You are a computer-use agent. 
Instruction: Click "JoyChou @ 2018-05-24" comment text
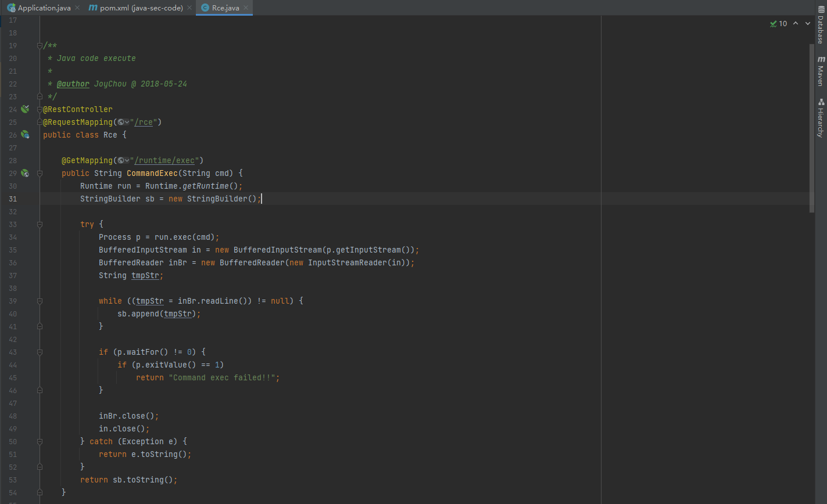141,84
